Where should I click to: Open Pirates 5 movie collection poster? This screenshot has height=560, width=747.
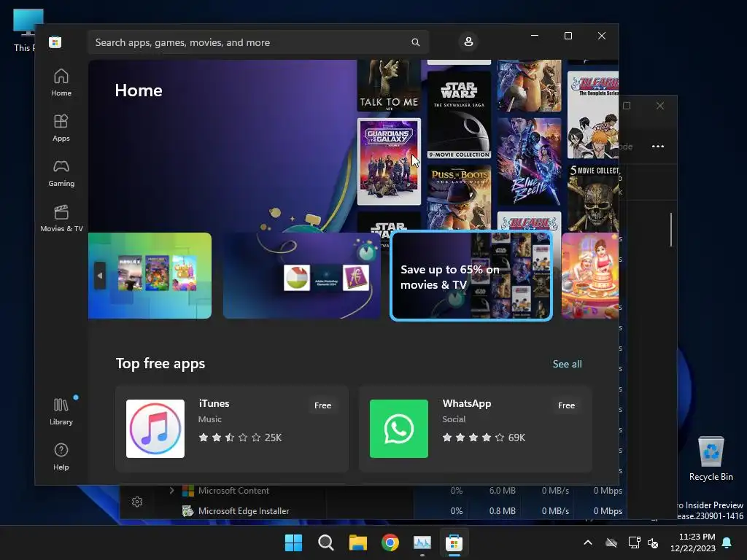point(593,198)
